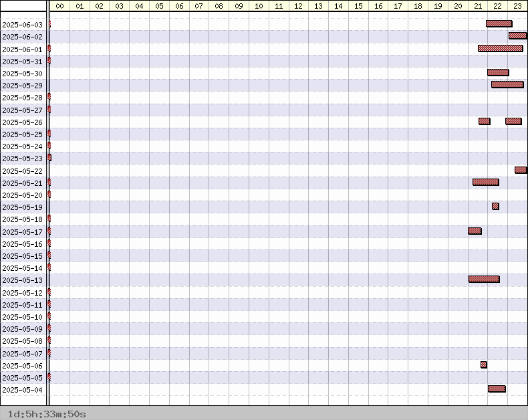Click the 2025-05-07 date label

coord(23,354)
